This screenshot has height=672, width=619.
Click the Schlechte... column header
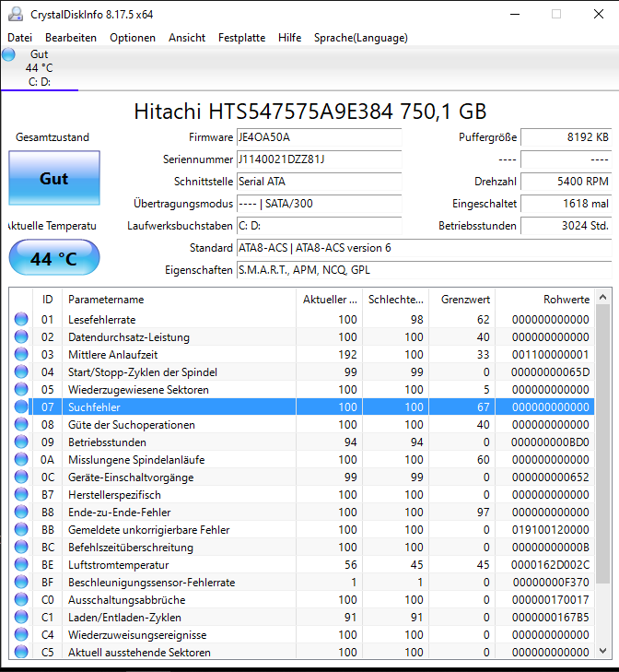coord(395,300)
